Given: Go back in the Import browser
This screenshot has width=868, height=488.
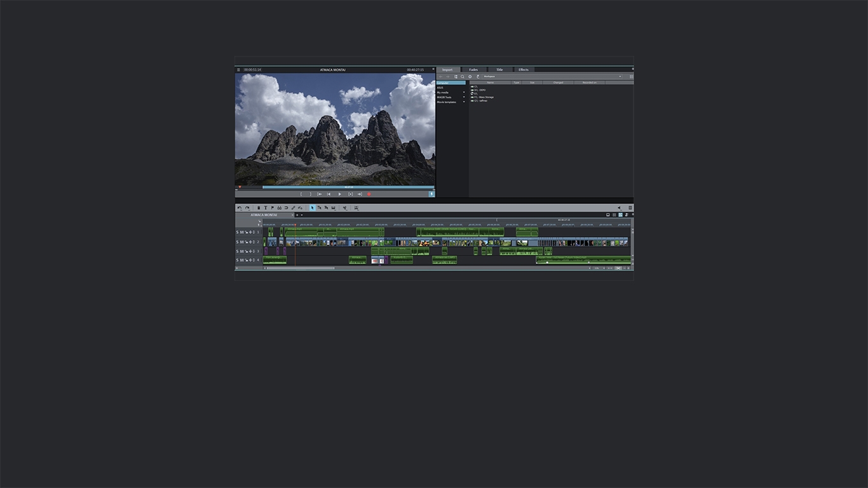Looking at the screenshot, I should click(440, 77).
